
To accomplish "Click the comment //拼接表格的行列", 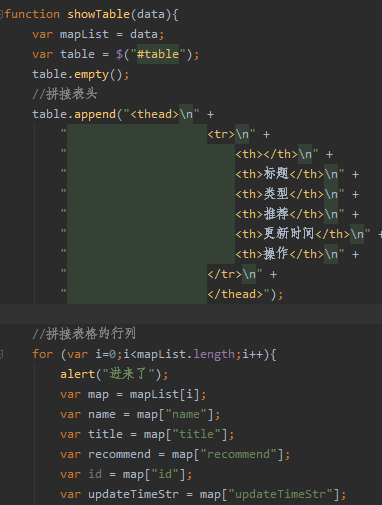I will coord(84,334).
